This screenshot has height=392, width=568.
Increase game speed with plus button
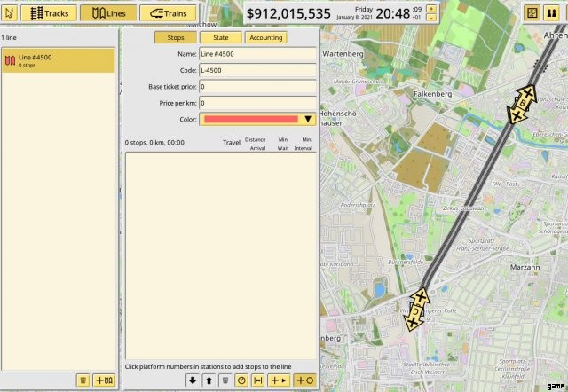[431, 8]
